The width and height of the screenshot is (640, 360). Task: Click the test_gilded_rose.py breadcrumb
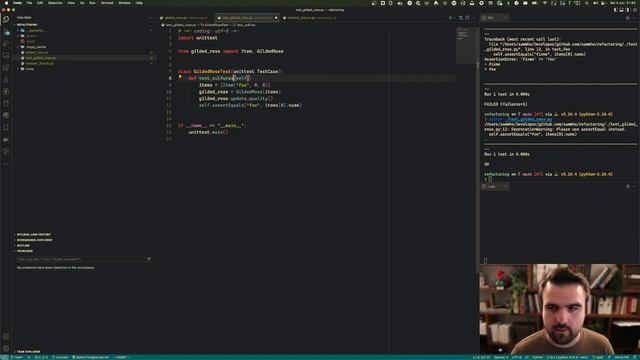coord(180,25)
